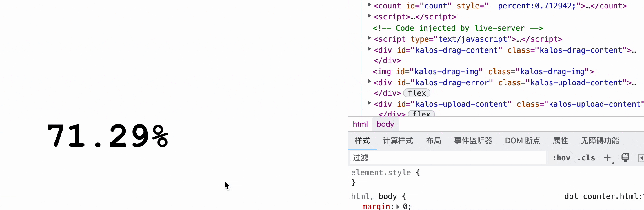
Task: Expand the margin shorthand property arrow
Action: point(398,207)
